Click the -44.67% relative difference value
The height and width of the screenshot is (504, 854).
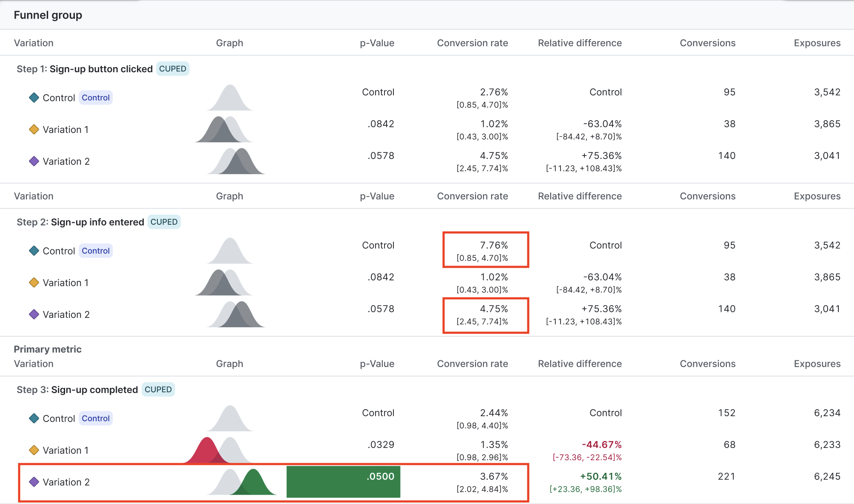(x=601, y=445)
